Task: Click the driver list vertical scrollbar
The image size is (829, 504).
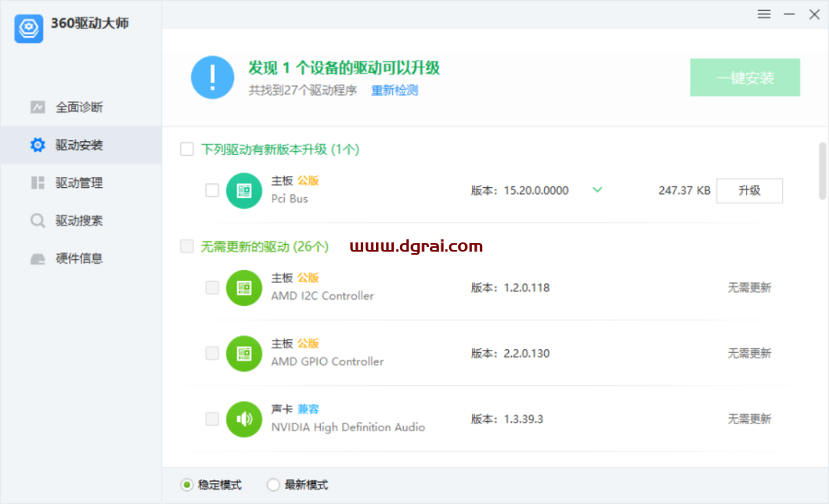Action: click(822, 171)
